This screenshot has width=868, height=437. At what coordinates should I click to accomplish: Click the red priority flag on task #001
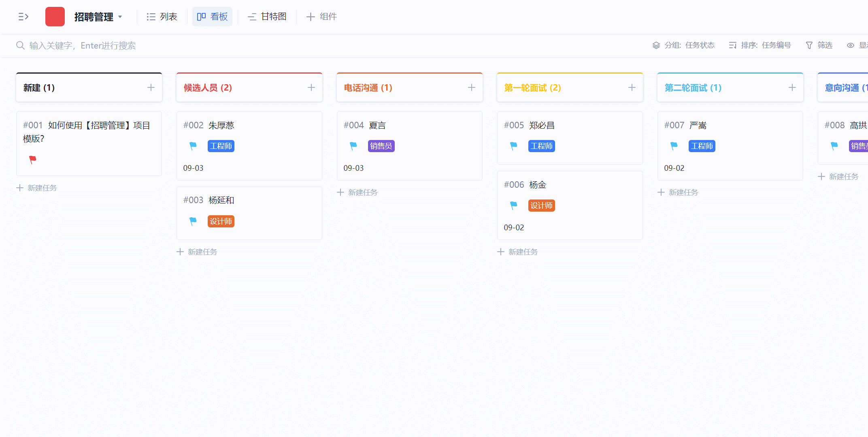click(x=33, y=159)
